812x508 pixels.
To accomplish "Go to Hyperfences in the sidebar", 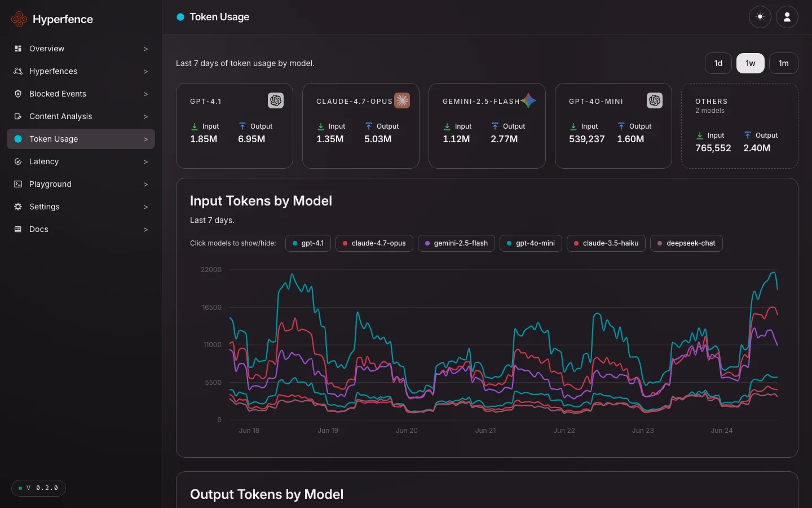I will click(81, 71).
